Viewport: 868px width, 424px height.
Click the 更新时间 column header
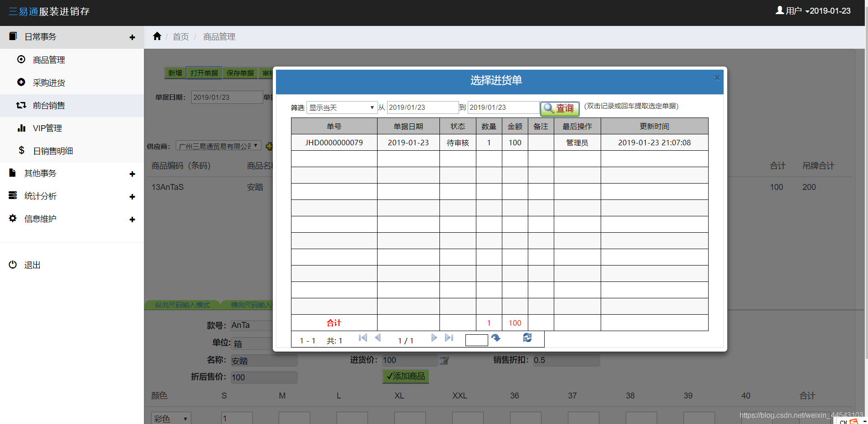coord(654,126)
